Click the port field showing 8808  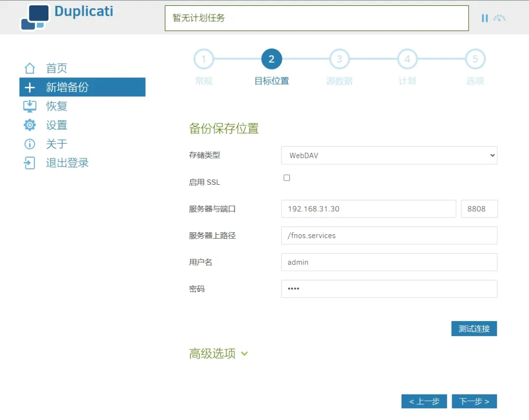(x=479, y=209)
